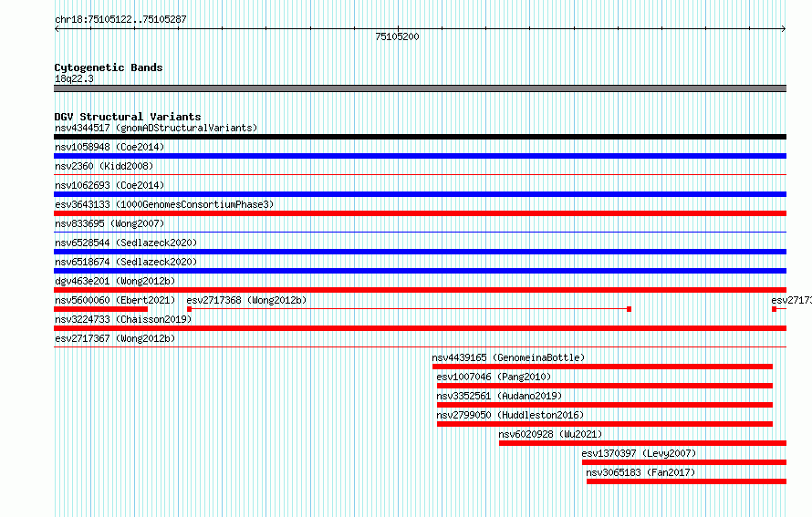Image resolution: width=812 pixels, height=517 pixels.
Task: Select the red nsv3065183 variant bar
Action: 687,481
